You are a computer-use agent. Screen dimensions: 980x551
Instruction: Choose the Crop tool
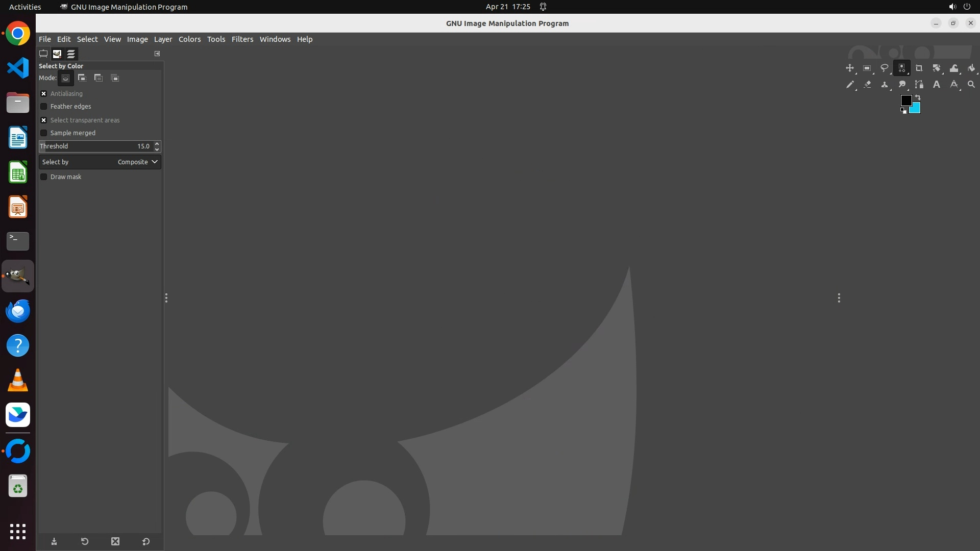[x=919, y=68]
